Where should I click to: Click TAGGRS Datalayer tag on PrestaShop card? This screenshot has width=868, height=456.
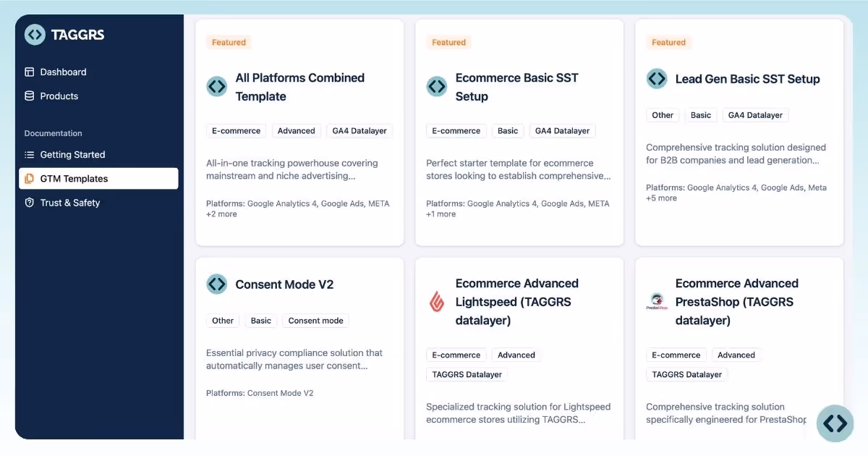click(x=686, y=375)
